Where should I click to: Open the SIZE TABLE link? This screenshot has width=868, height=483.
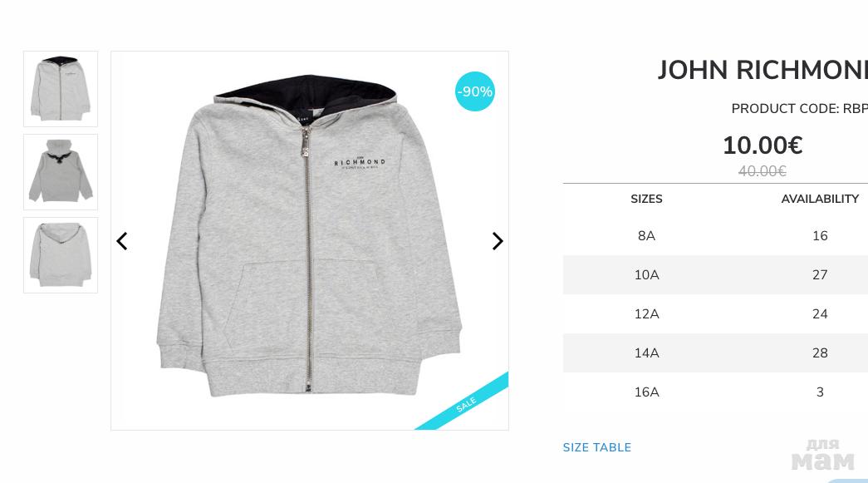(596, 447)
